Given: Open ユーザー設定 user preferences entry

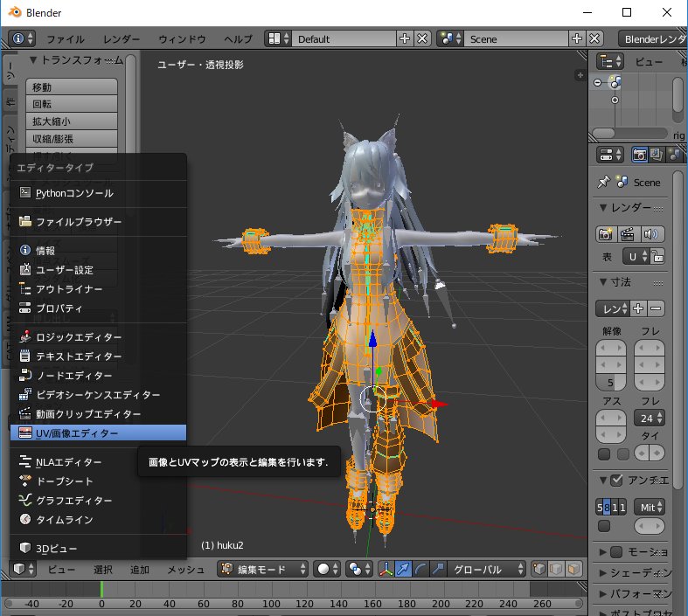Looking at the screenshot, I should pos(98,270).
